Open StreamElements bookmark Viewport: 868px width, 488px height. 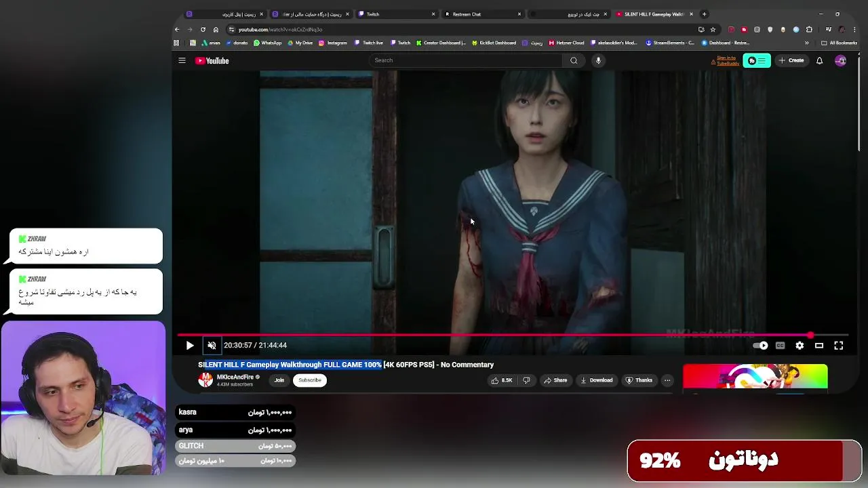(x=670, y=43)
